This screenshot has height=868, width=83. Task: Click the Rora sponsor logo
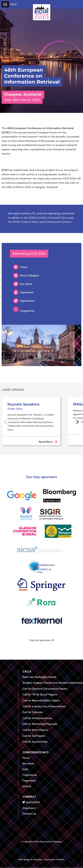pyautogui.click(x=41, y=602)
